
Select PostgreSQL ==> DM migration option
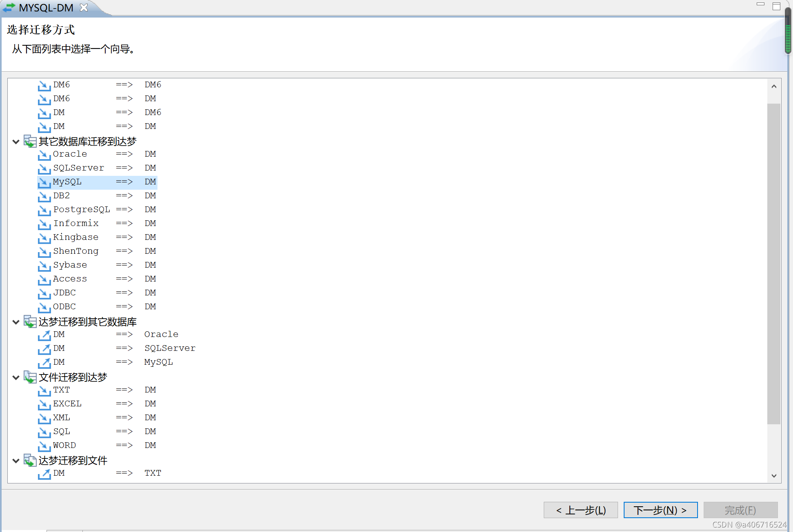pyautogui.click(x=104, y=209)
